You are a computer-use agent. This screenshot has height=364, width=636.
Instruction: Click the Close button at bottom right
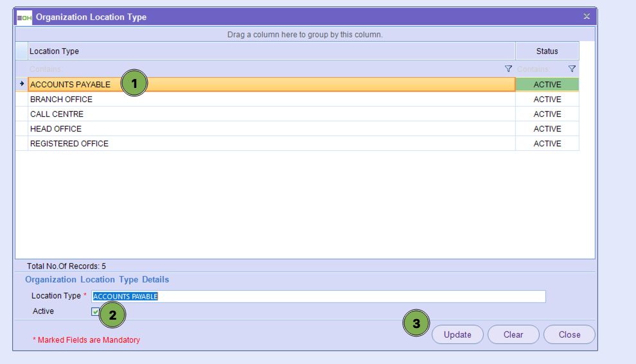tap(569, 334)
